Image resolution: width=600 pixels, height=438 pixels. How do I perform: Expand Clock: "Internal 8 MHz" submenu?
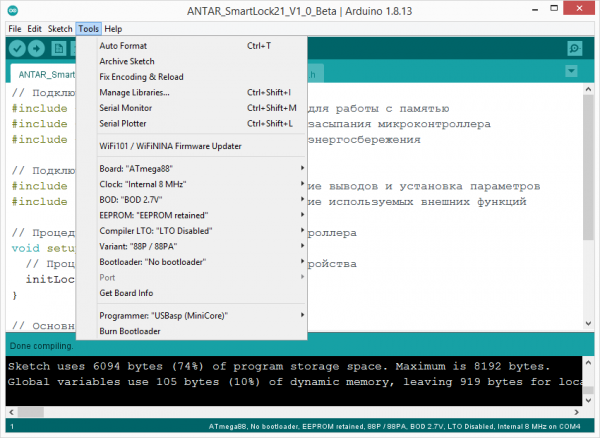point(191,184)
